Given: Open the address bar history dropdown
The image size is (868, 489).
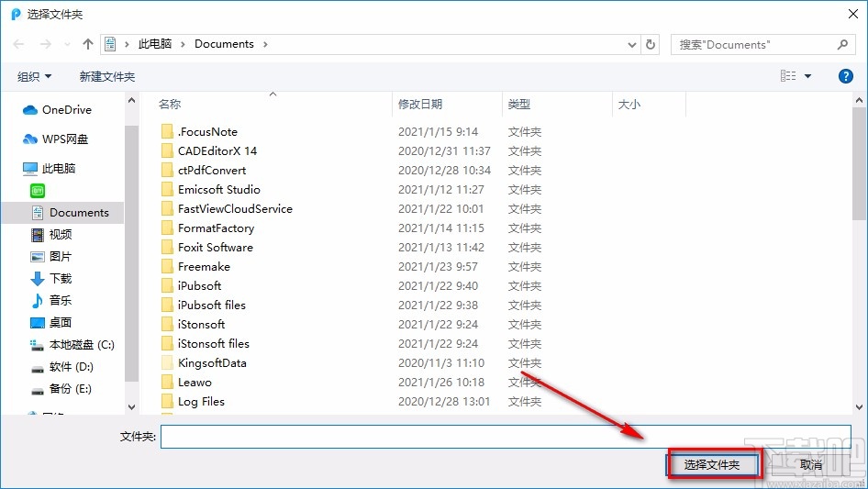Looking at the screenshot, I should pos(631,45).
